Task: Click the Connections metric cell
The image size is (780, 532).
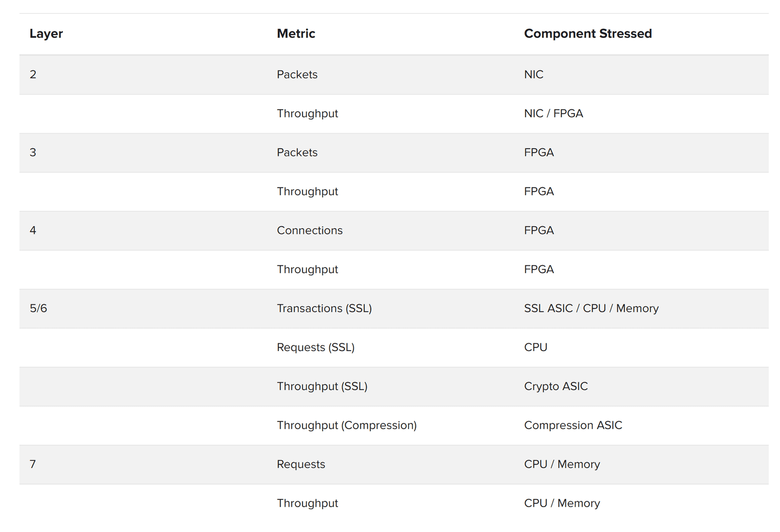Action: pyautogui.click(x=309, y=231)
